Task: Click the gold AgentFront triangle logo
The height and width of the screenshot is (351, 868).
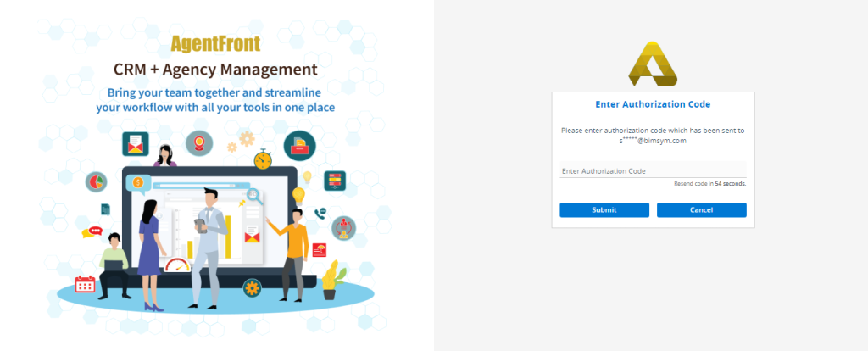Action: click(x=653, y=64)
